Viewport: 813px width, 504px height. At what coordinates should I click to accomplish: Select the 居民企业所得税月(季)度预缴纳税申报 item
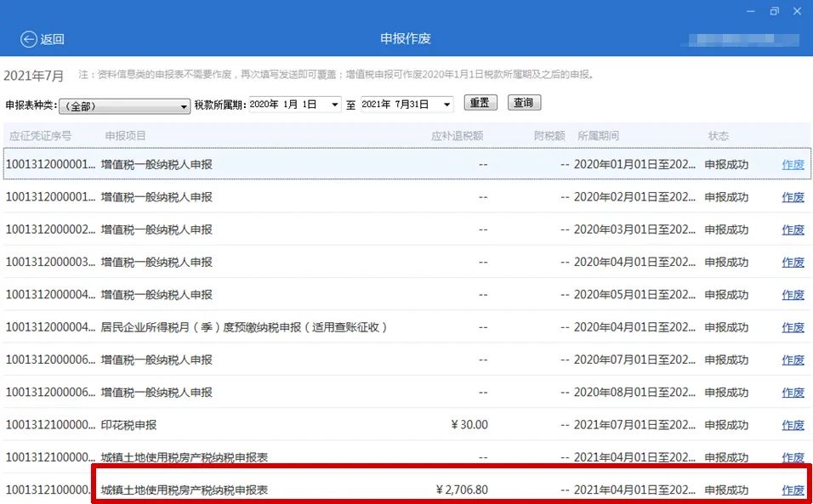coord(244,327)
